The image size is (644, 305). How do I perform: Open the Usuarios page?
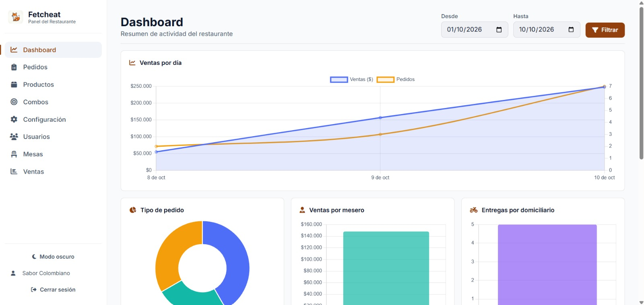(53, 137)
